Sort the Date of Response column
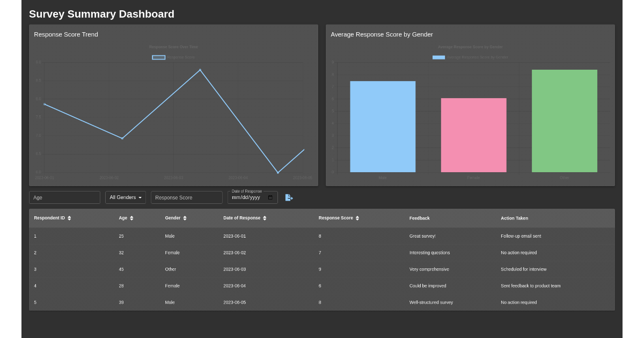This screenshot has height=338, width=644. 265,218
